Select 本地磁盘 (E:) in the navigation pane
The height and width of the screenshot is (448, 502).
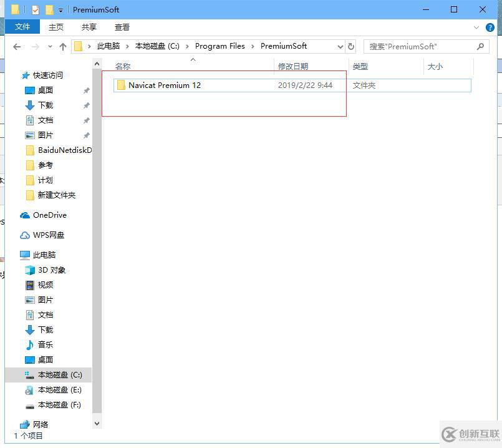point(59,390)
